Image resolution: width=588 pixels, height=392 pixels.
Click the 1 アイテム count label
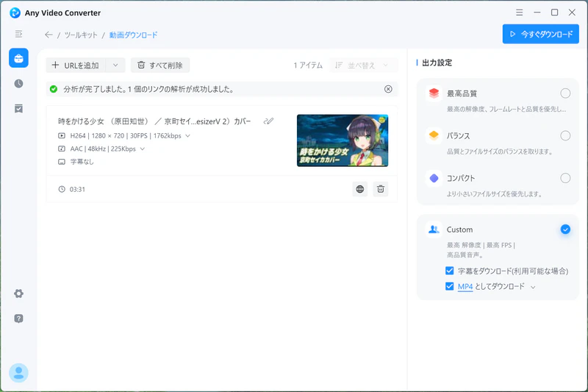(x=308, y=65)
